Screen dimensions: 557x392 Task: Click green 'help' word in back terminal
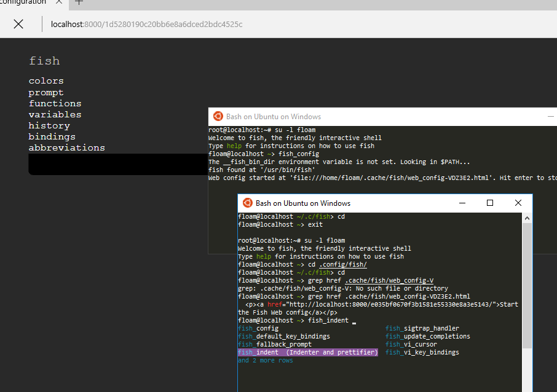[234, 146]
